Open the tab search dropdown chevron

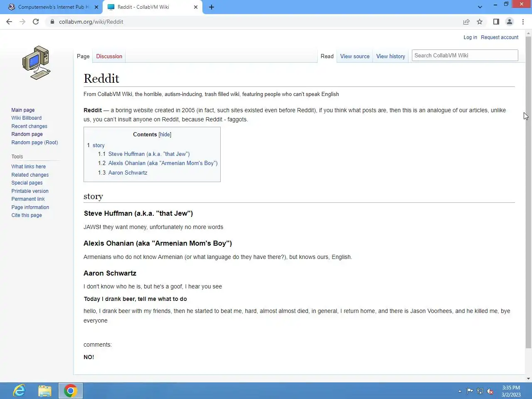pyautogui.click(x=480, y=7)
